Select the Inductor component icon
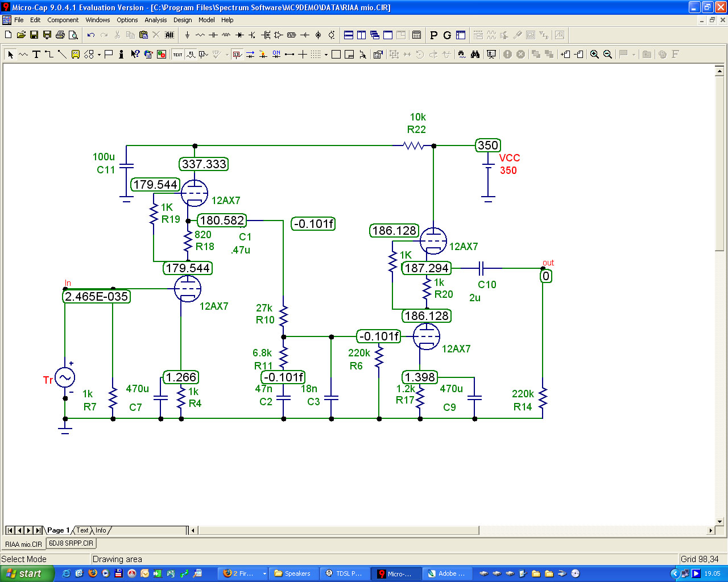This screenshot has height=582, width=728. (226, 35)
